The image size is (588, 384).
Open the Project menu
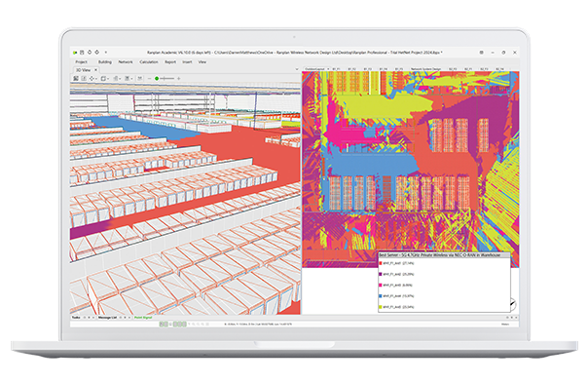pyautogui.click(x=82, y=62)
